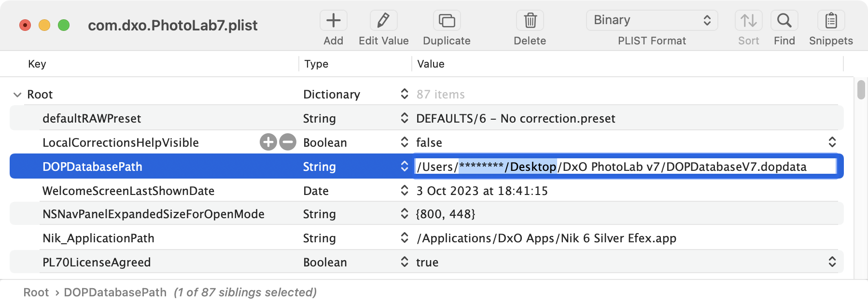This screenshot has width=868, height=306.
Task: Click the vertical scrollbar thumb
Action: [x=861, y=90]
